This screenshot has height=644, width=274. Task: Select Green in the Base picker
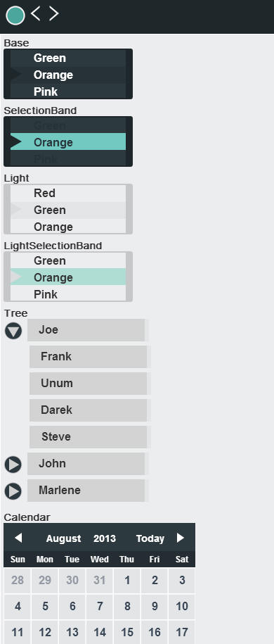tap(68, 58)
